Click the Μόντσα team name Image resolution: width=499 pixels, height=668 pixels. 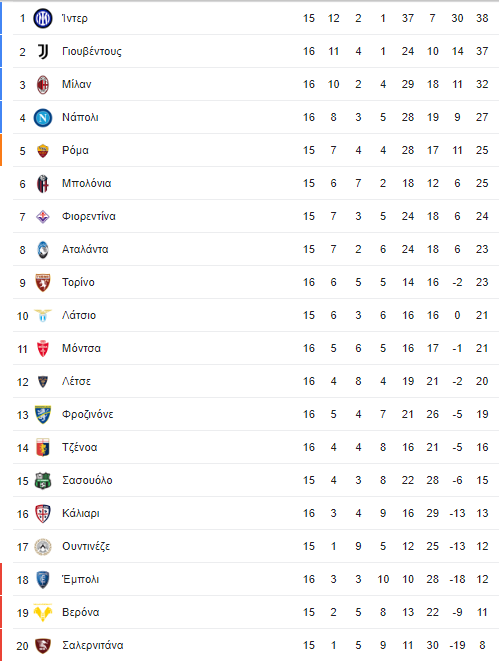pos(81,348)
